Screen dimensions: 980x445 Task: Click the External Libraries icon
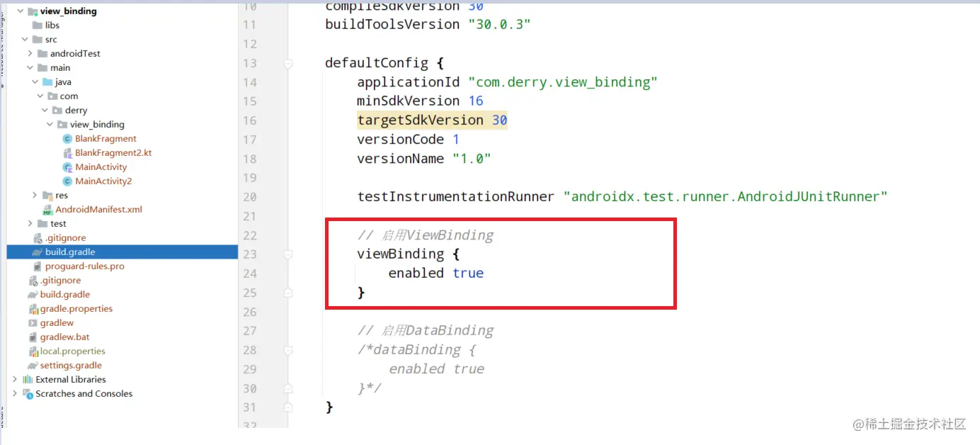tap(28, 380)
